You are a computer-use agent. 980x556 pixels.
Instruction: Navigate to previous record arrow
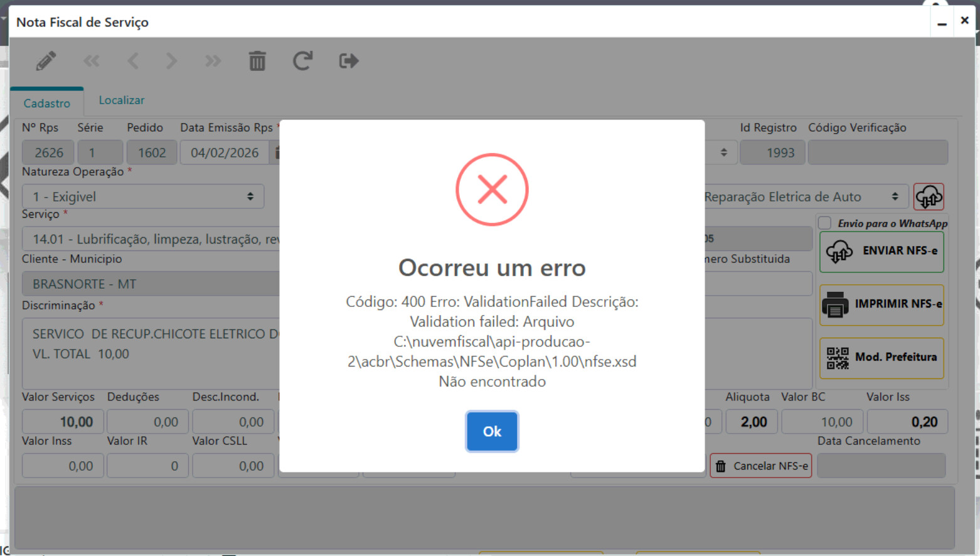[x=133, y=61]
